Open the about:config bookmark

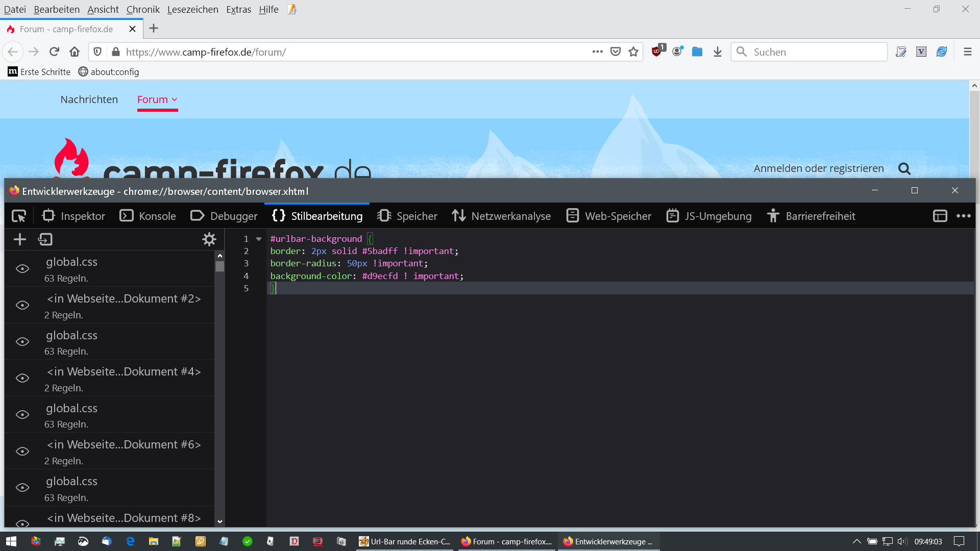click(109, 72)
